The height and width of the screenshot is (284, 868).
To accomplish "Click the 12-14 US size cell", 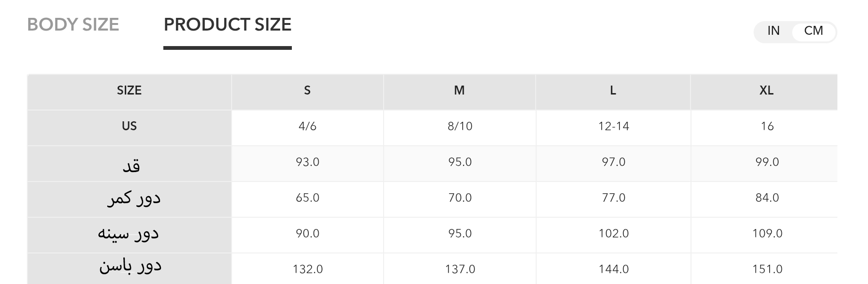I will 613,126.
